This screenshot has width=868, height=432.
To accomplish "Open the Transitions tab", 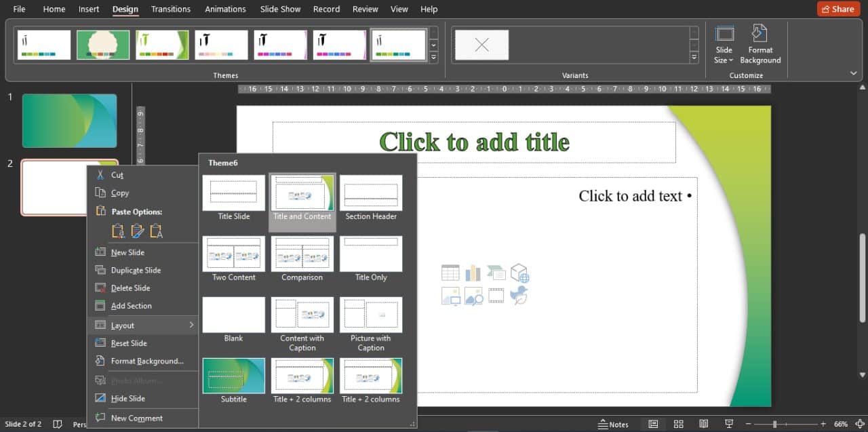I will coord(171,9).
